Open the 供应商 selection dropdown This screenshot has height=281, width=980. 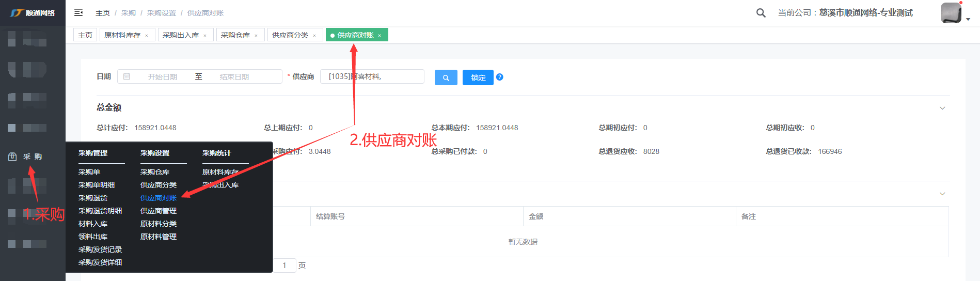tap(372, 76)
